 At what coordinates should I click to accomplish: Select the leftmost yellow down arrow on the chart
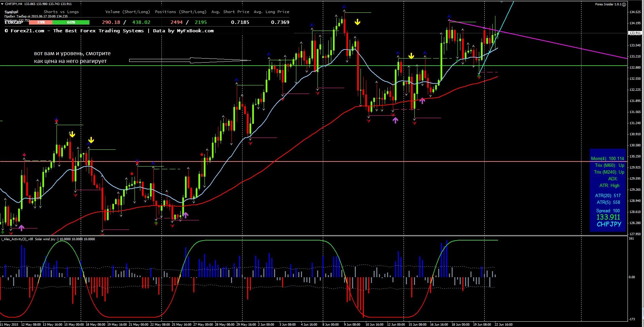click(72, 135)
